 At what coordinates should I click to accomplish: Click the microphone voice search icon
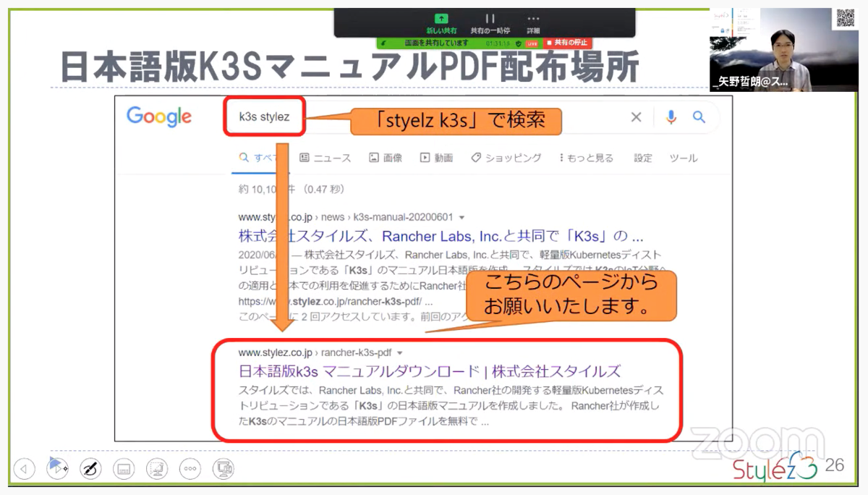[670, 117]
